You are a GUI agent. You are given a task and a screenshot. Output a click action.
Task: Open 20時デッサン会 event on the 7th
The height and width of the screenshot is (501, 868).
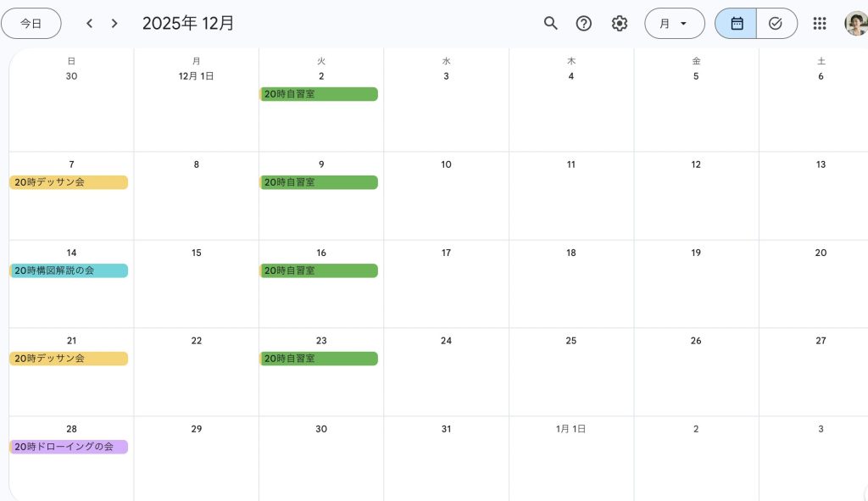coord(69,182)
